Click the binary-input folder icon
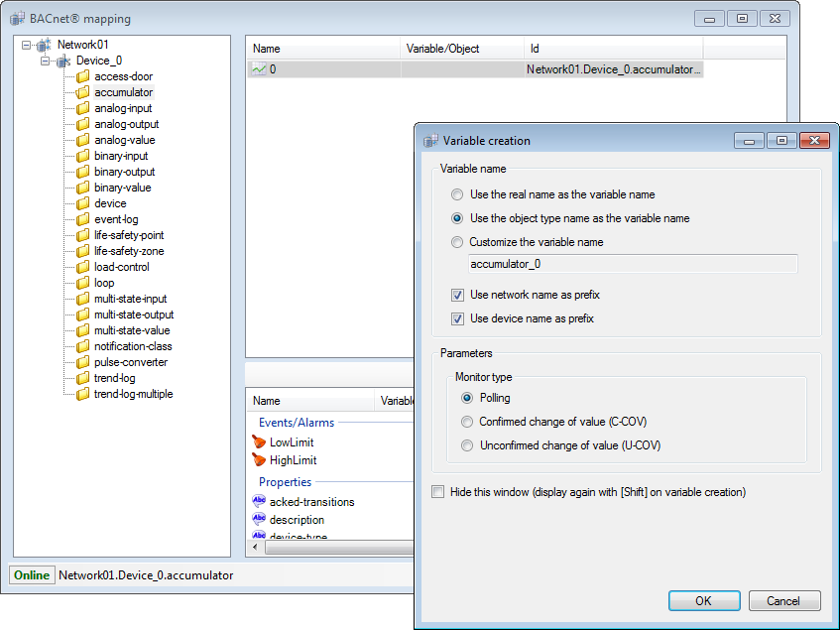840x630 pixels. (82, 156)
